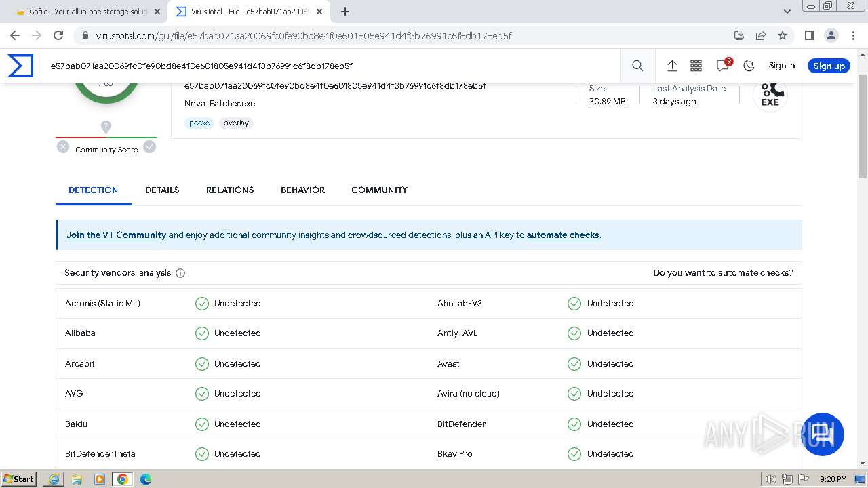Click Join the VT Community link
This screenshot has height=488, width=868.
[116, 235]
